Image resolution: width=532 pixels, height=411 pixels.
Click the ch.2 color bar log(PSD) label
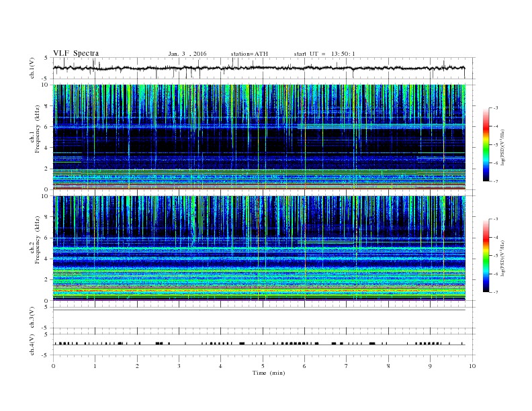tap(503, 258)
